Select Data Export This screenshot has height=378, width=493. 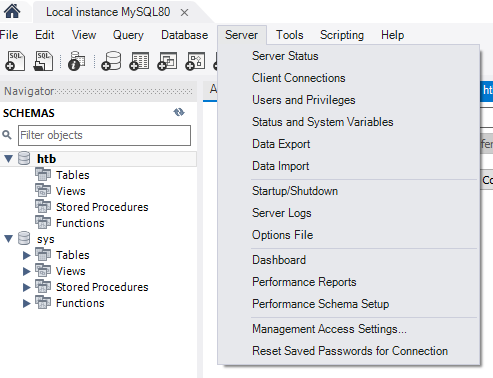[281, 144]
